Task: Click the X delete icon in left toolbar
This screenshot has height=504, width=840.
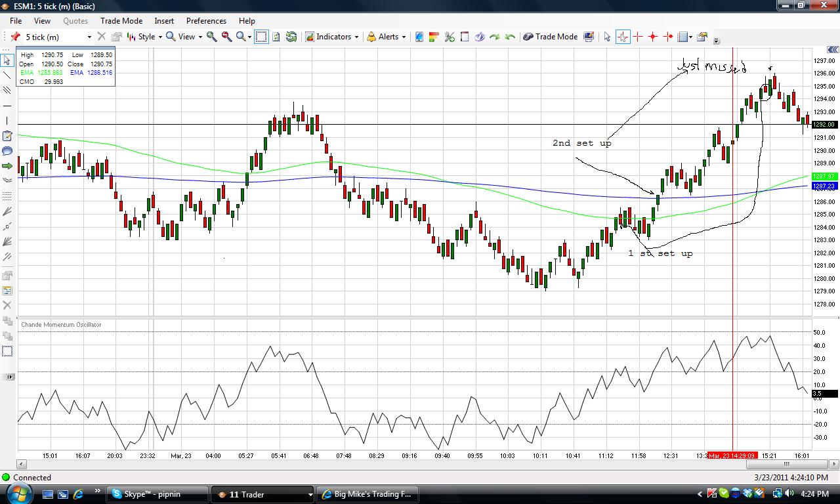Action: pyautogui.click(x=7, y=305)
